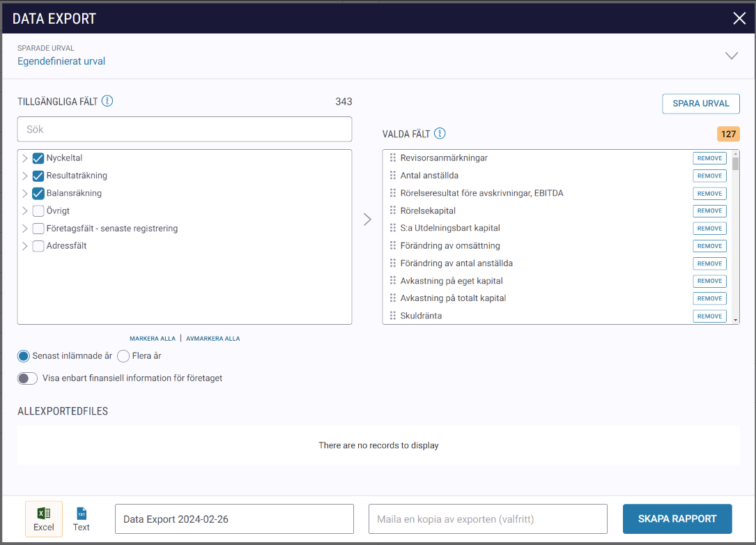Click the Rörelsekapital field label
The height and width of the screenshot is (545, 756).
click(428, 210)
